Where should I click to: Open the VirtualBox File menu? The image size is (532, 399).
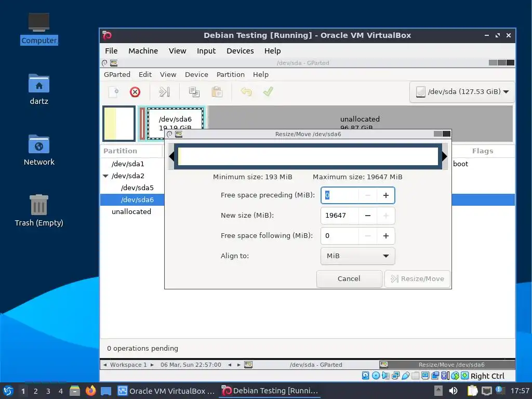click(x=111, y=51)
